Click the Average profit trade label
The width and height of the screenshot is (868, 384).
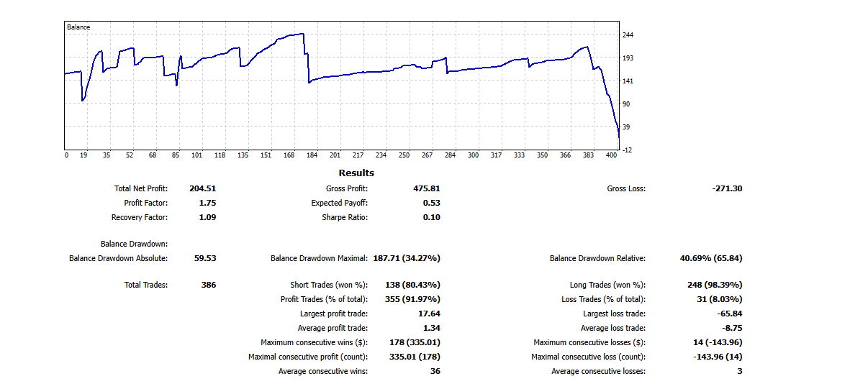[333, 329]
